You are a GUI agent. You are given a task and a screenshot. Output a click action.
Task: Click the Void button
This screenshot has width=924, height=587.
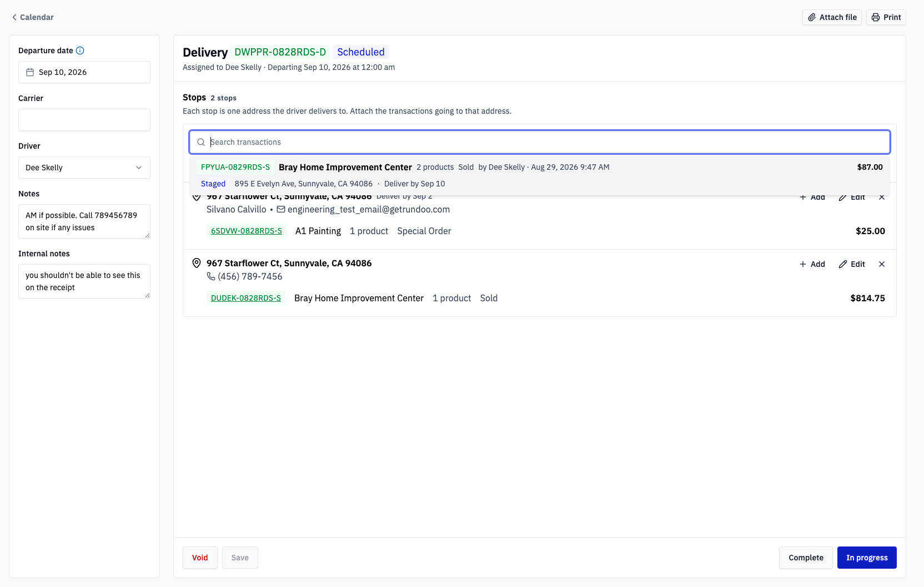200,558
